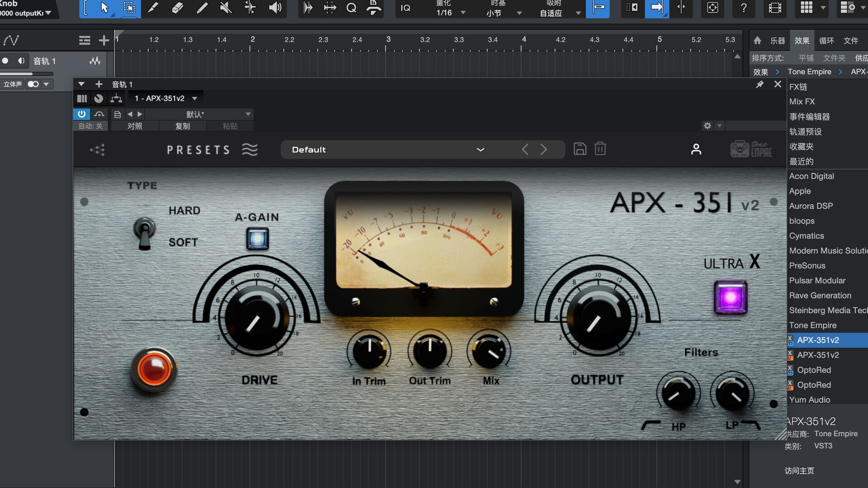Toggle the HARD/SOFT type switch
The image size is (868, 488).
pos(144,233)
